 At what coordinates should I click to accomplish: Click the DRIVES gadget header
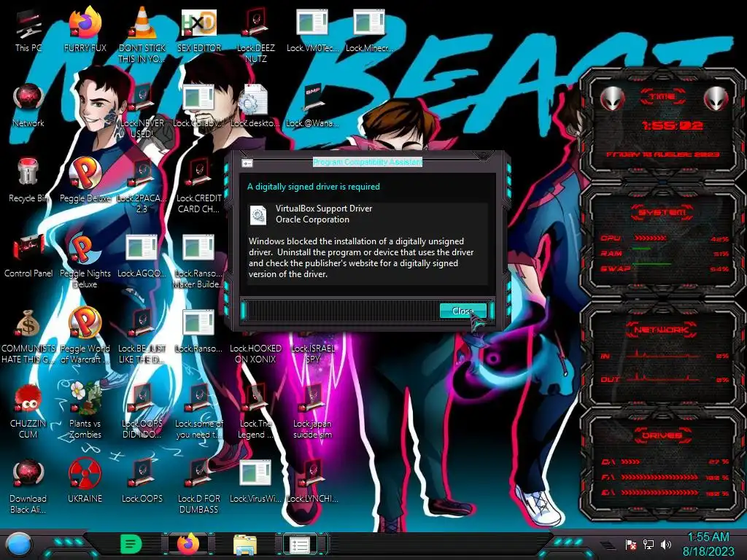coord(662,435)
